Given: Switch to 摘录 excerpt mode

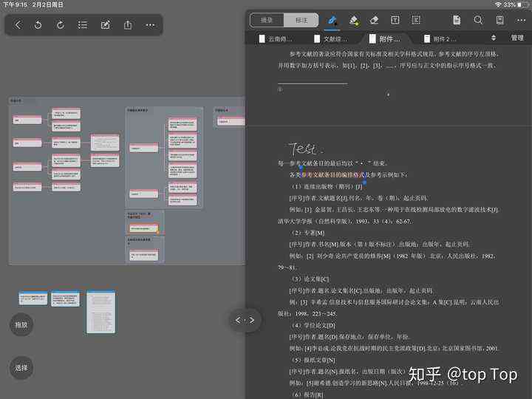Looking at the screenshot, I should (x=267, y=20).
